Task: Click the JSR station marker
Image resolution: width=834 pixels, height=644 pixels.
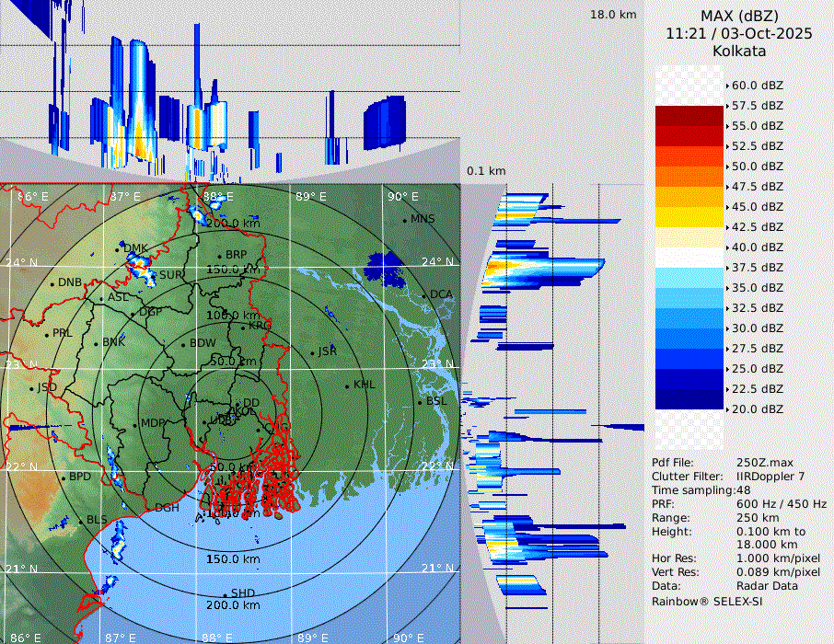Action: pos(312,352)
